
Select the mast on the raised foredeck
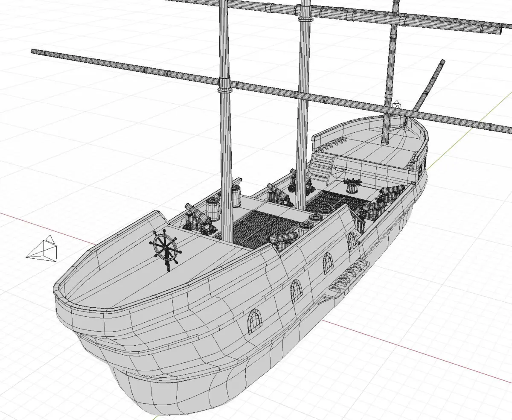[x=390, y=73]
